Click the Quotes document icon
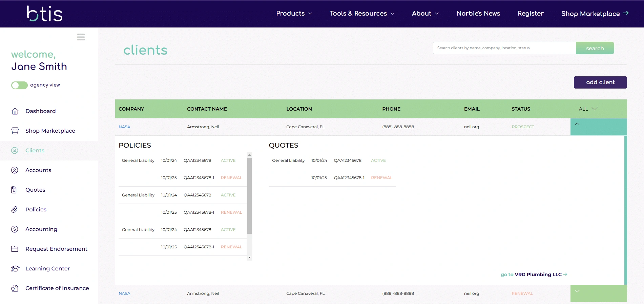This screenshot has width=644, height=304. pos(14,190)
